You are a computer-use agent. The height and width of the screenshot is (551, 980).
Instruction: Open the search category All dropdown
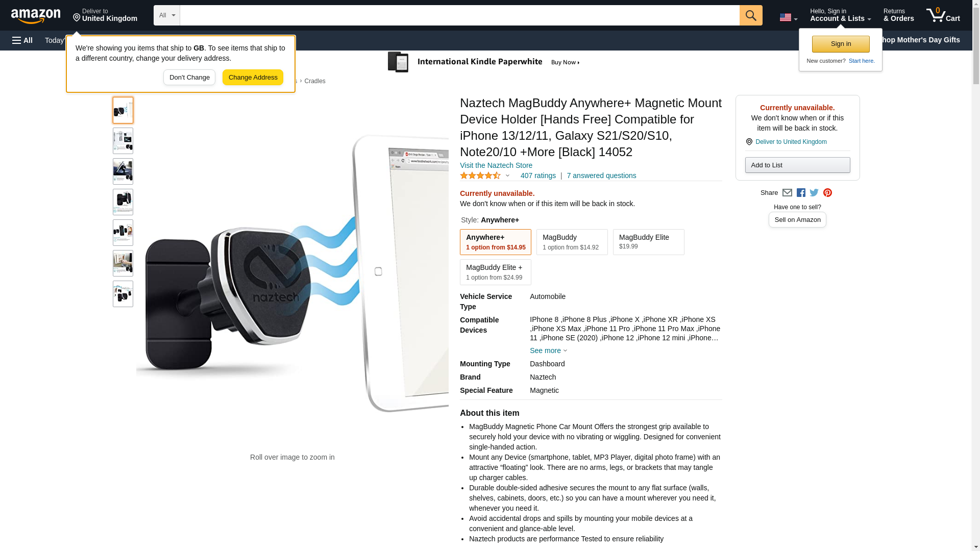[x=166, y=15]
